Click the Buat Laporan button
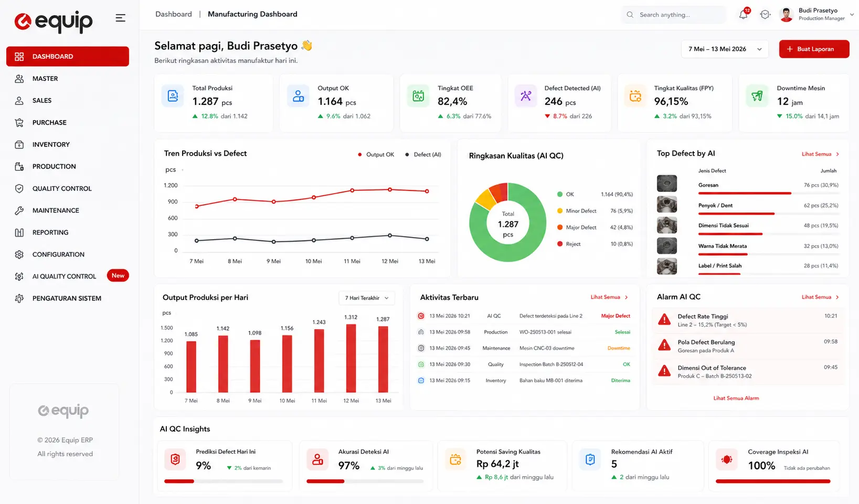The height and width of the screenshot is (504, 859). (x=814, y=49)
